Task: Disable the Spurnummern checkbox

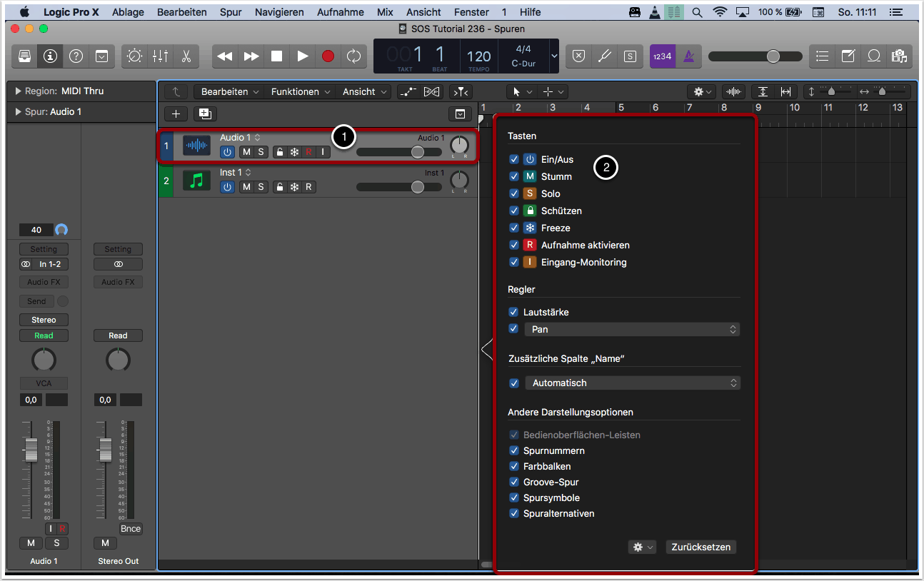Action: pos(513,450)
